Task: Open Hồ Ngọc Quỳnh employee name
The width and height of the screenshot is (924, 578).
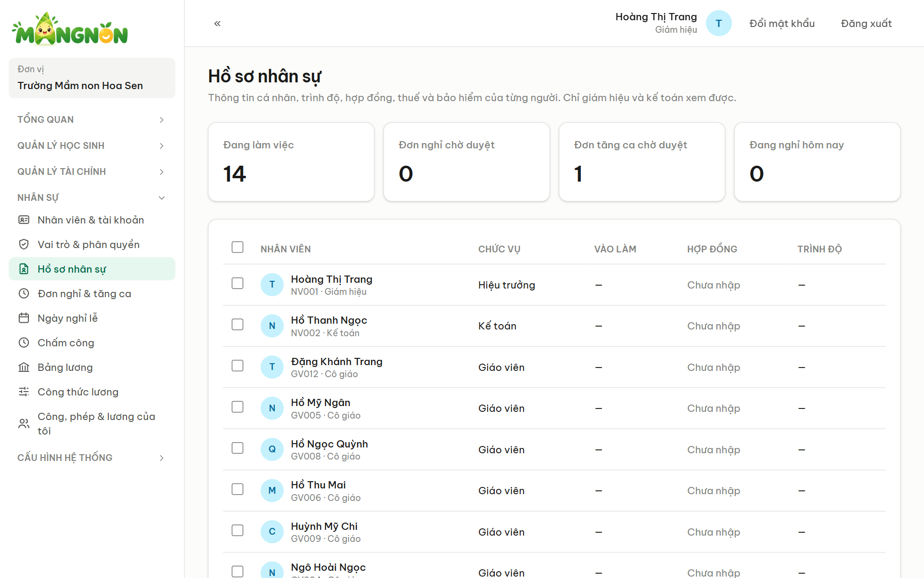Action: pos(329,444)
